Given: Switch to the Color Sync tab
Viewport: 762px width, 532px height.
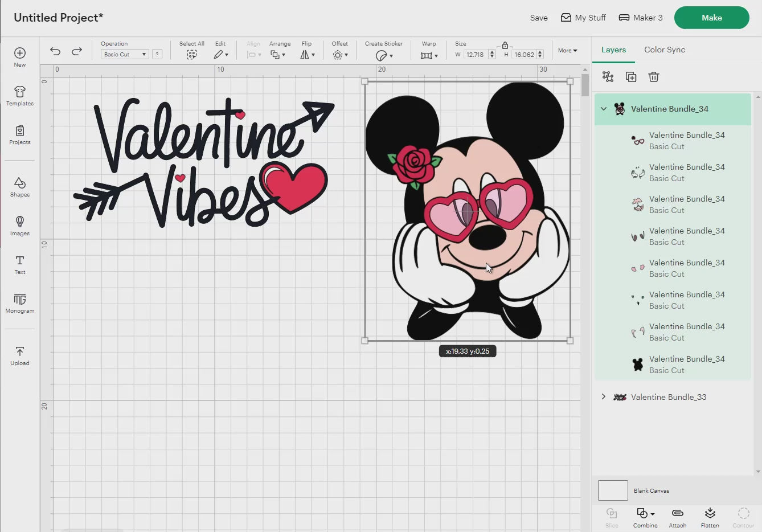Looking at the screenshot, I should coord(665,50).
